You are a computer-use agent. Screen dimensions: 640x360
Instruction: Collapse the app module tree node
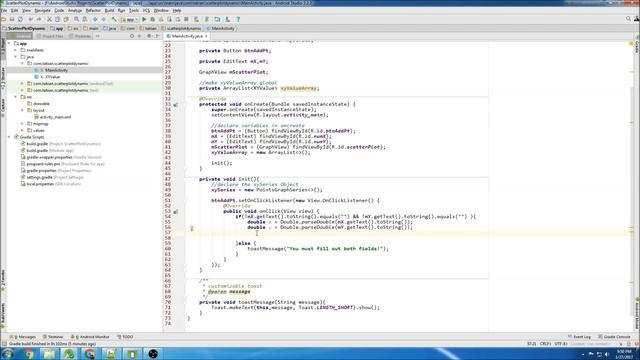(9, 43)
